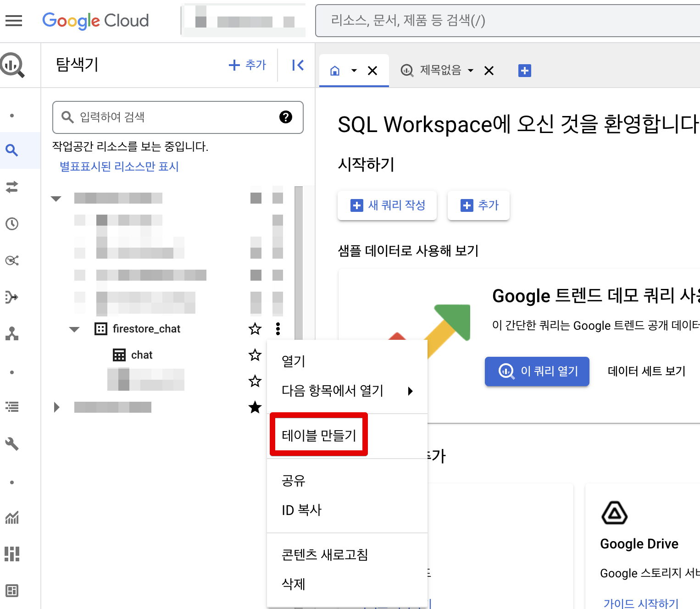The image size is (700, 609).
Task: Click 추가 button in explorer header
Action: pyautogui.click(x=248, y=65)
